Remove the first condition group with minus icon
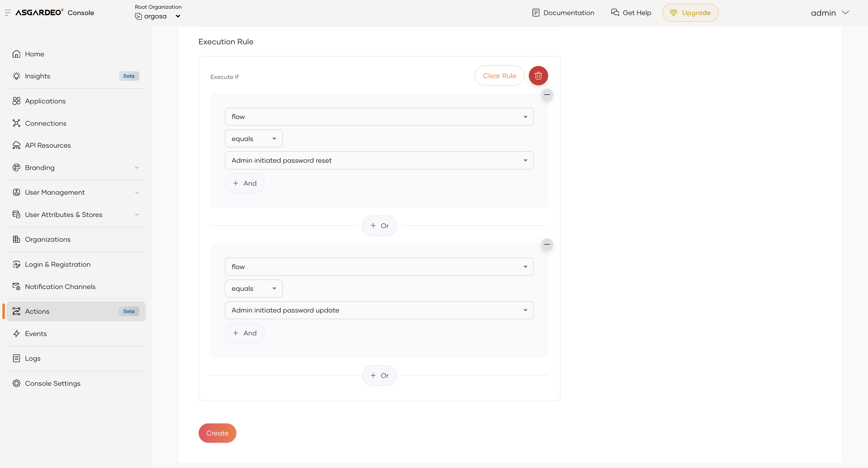Viewport: 868px width, 468px height. pyautogui.click(x=547, y=95)
